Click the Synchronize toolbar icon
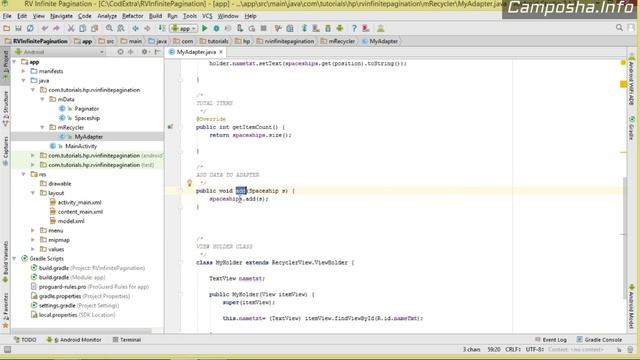This screenshot has width=640, height=360. point(30,29)
